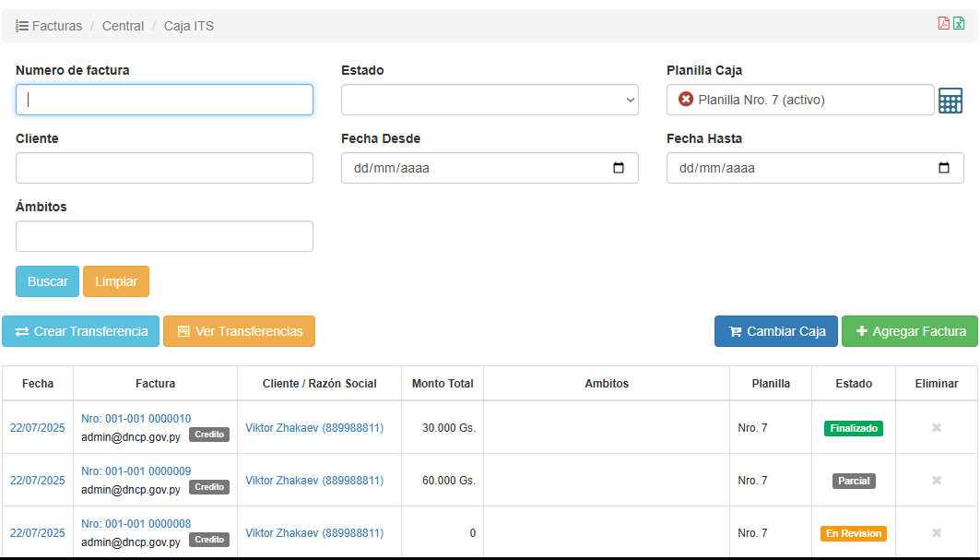Delete invoice 0000008 using X icon
The image size is (980, 560).
(936, 533)
